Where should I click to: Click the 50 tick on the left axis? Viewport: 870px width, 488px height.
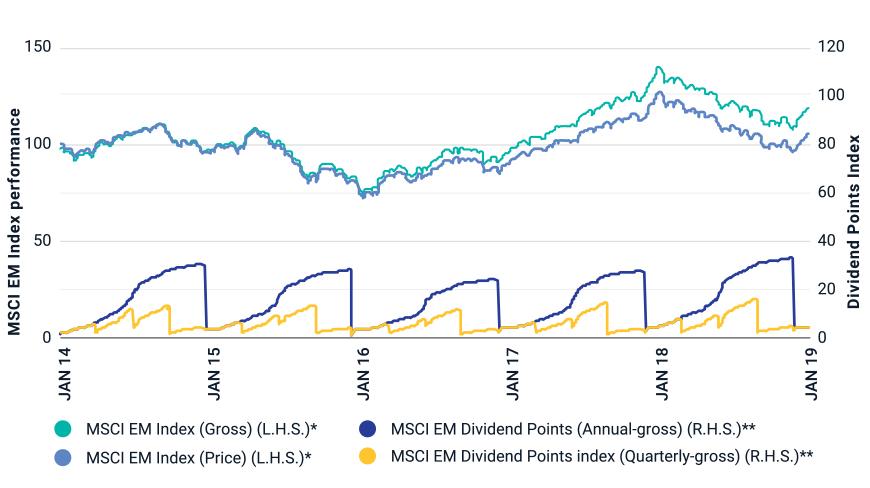tap(44, 241)
